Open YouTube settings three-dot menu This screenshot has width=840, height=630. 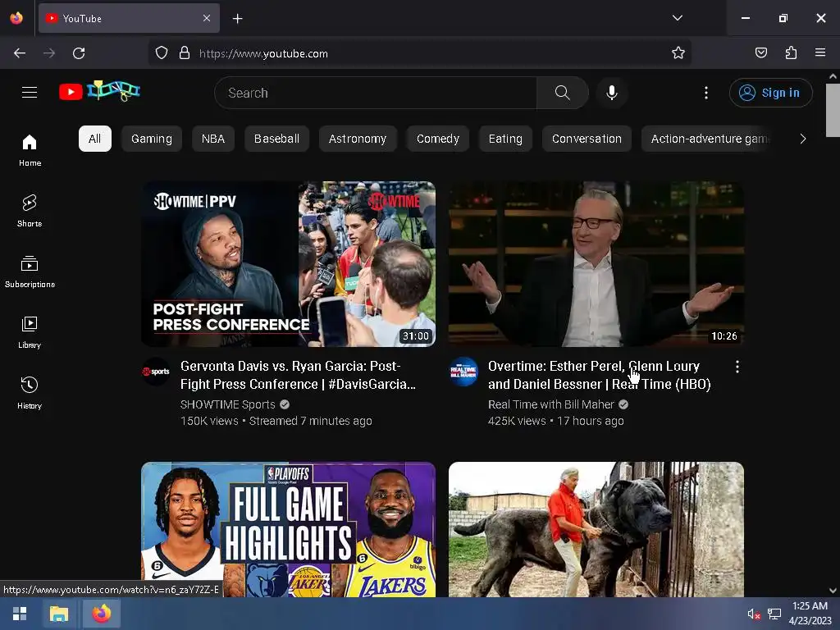click(706, 93)
